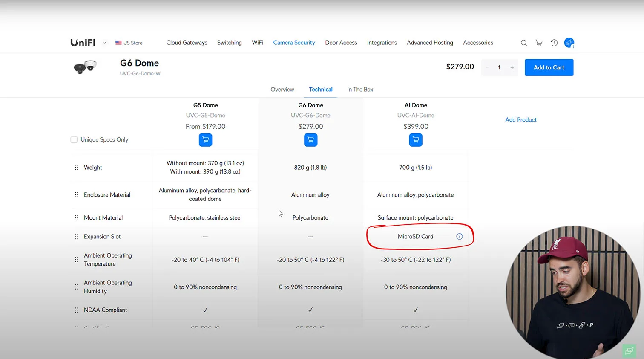
Task: Increase quantity with plus button
Action: tap(512, 67)
